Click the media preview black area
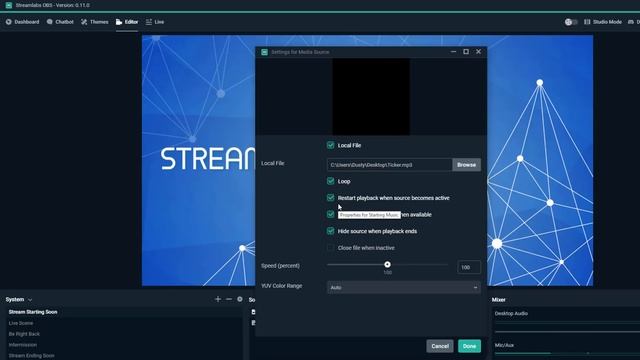This screenshot has height=360, width=640. [x=371, y=96]
